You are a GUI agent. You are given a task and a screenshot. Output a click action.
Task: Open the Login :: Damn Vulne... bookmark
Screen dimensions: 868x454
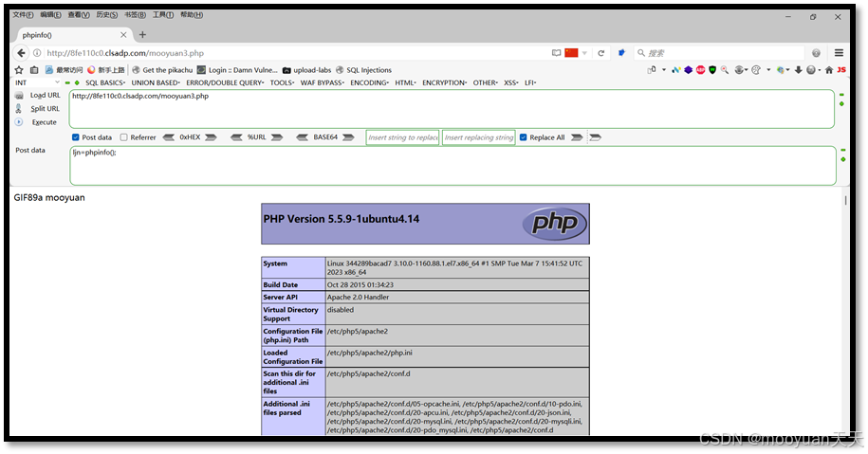(238, 70)
